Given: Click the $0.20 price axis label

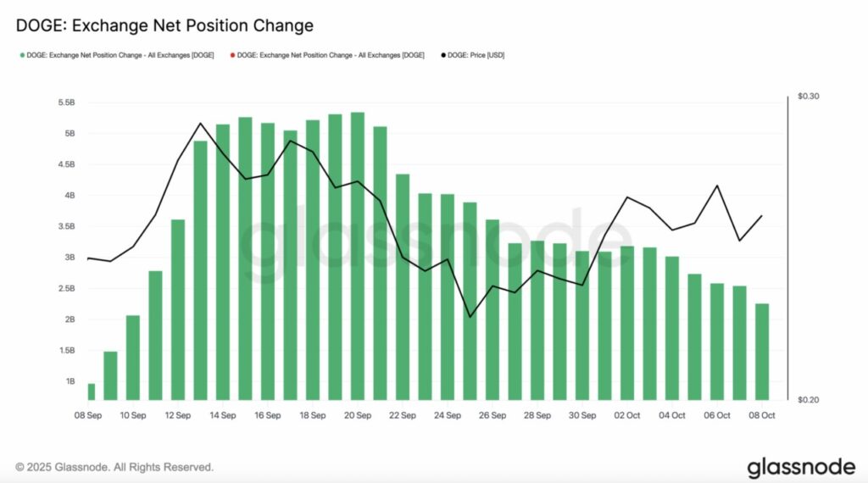Looking at the screenshot, I should [809, 400].
